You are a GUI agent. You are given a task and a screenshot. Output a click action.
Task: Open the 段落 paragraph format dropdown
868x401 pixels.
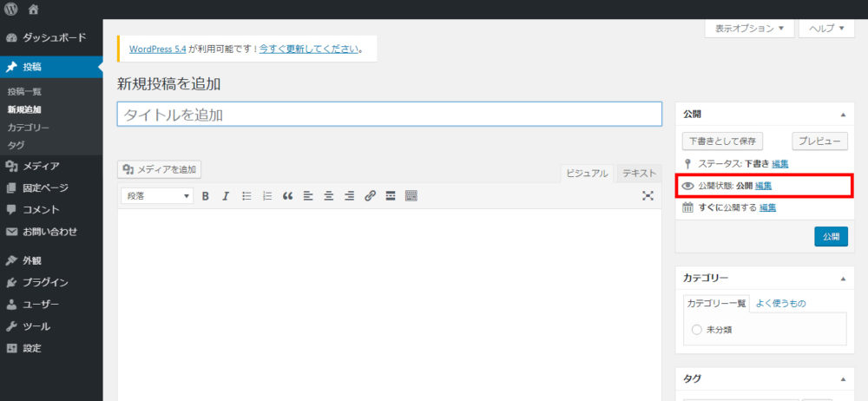coord(157,196)
